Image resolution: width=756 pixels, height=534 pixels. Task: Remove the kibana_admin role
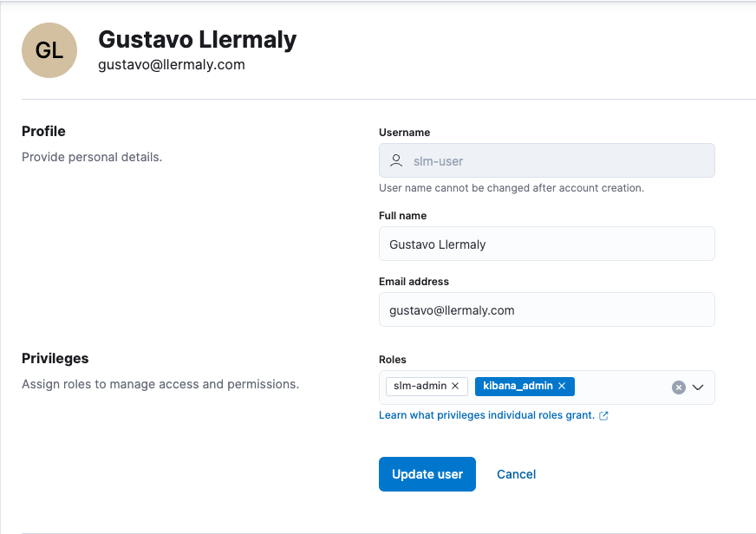562,386
